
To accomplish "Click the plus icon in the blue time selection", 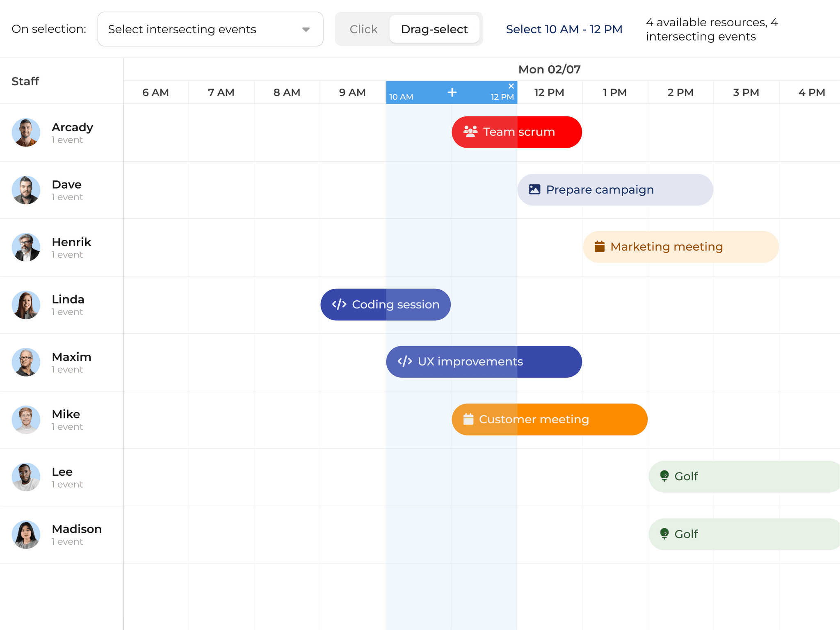I will pyautogui.click(x=452, y=92).
